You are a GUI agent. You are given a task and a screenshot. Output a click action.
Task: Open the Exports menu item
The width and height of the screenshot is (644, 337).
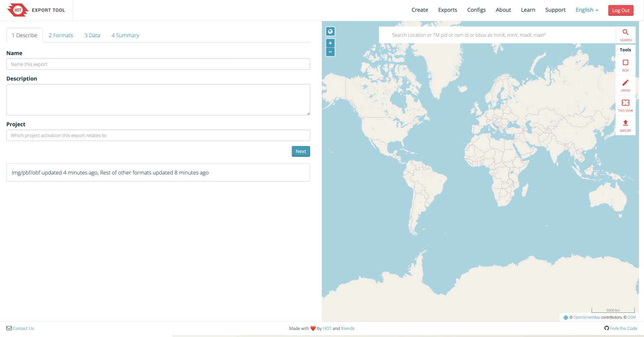447,10
